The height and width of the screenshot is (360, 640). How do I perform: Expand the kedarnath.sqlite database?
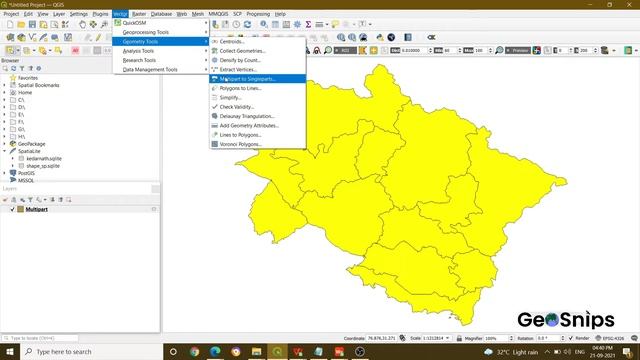click(13, 159)
